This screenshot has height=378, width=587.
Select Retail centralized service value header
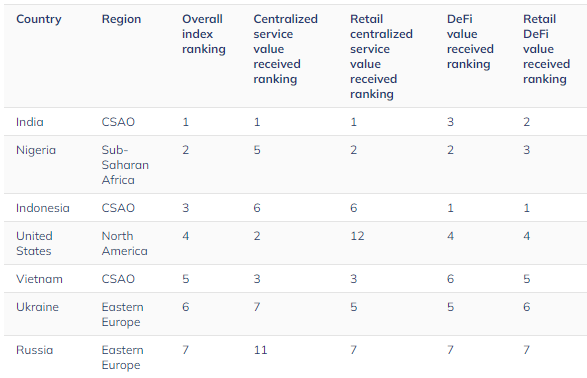click(x=381, y=57)
